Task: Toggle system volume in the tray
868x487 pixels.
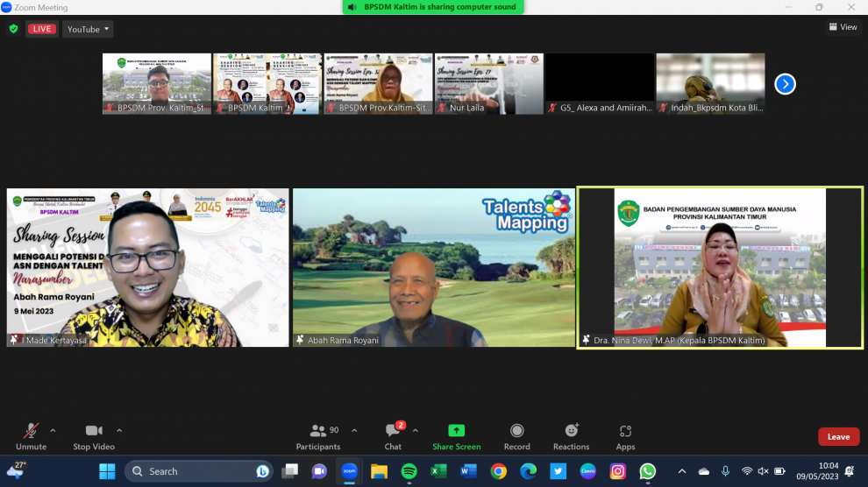Action: click(763, 471)
